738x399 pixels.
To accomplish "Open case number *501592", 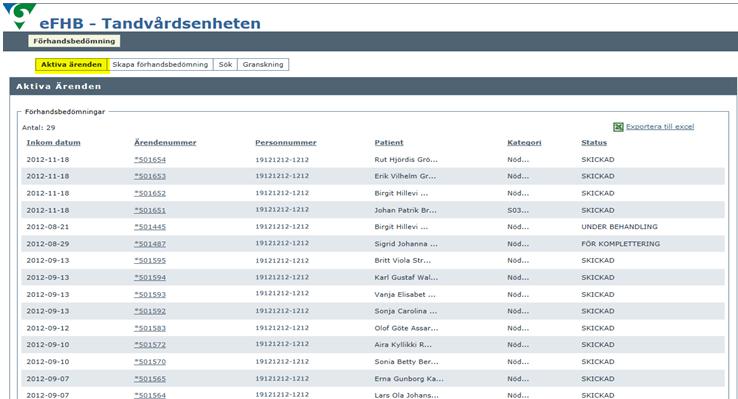I will 150,311.
